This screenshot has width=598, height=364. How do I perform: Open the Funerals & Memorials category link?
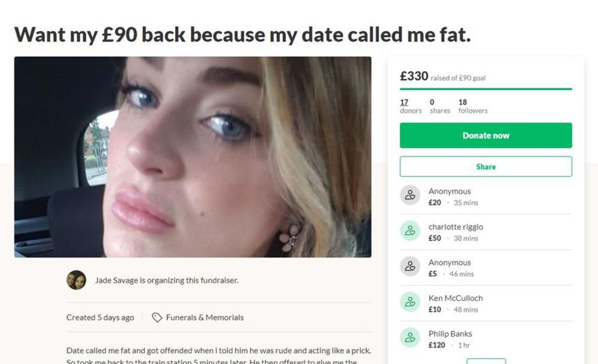[x=205, y=317]
